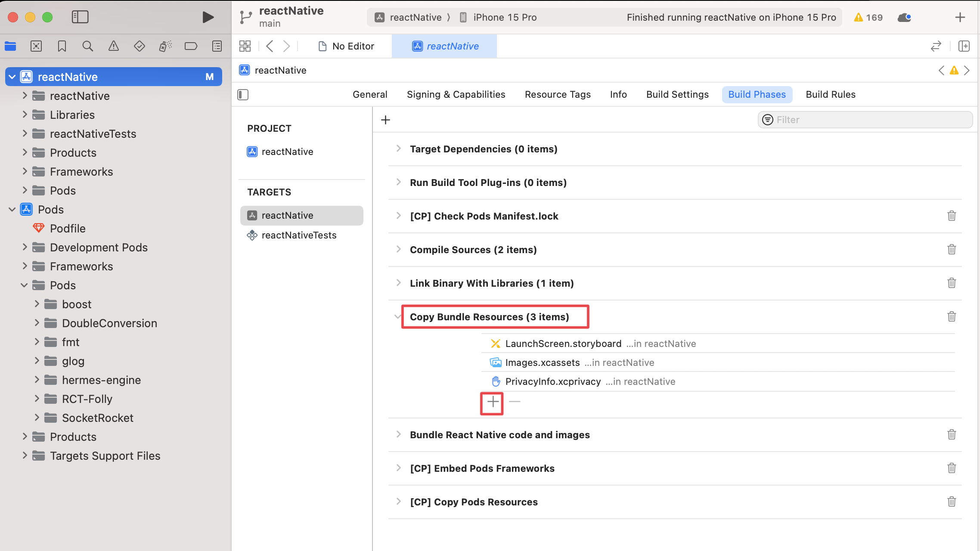Click the related items grid icon
The image size is (980, 551).
pyautogui.click(x=245, y=46)
